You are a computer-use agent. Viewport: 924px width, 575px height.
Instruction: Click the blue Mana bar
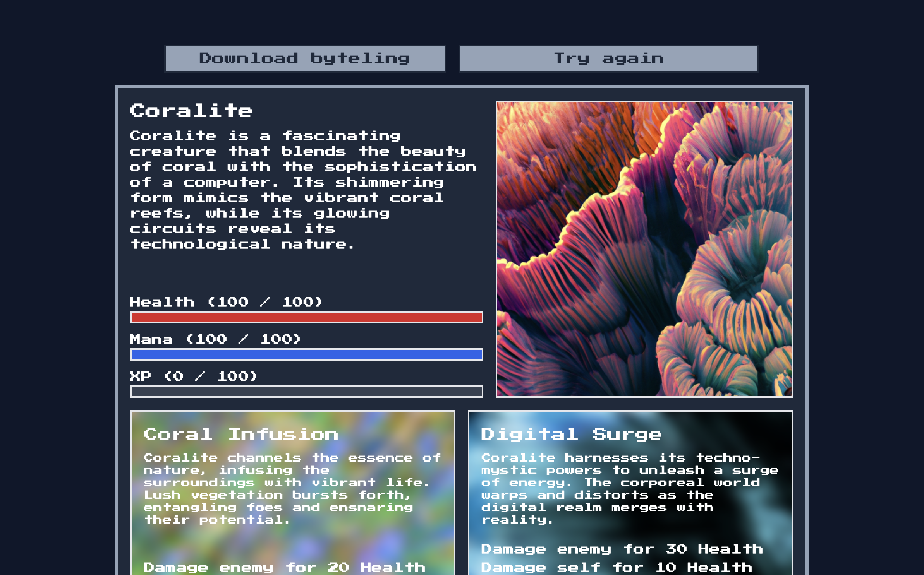click(306, 354)
